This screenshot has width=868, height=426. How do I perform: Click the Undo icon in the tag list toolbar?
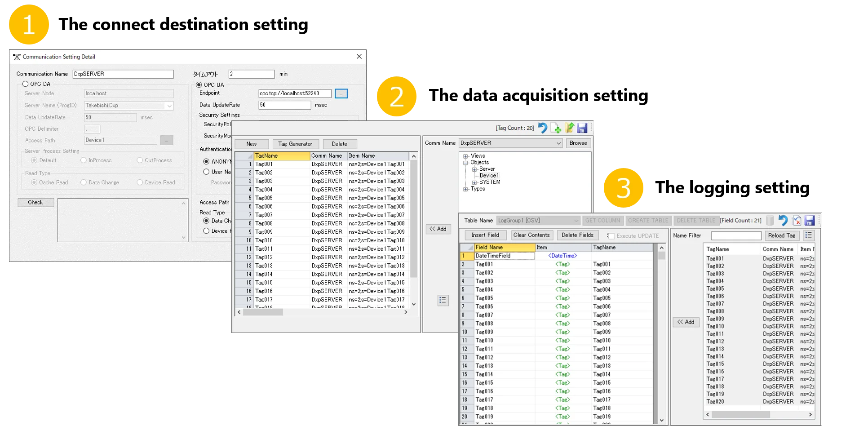(x=543, y=128)
